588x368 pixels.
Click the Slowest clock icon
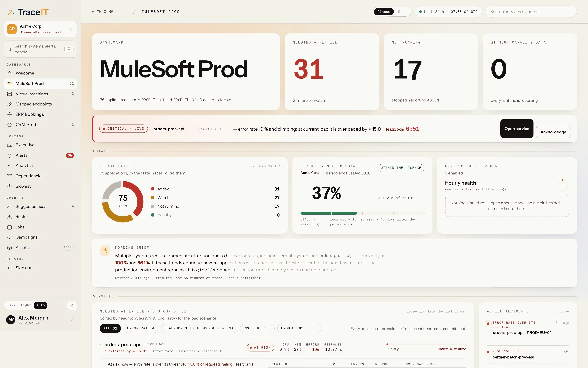pos(9,186)
